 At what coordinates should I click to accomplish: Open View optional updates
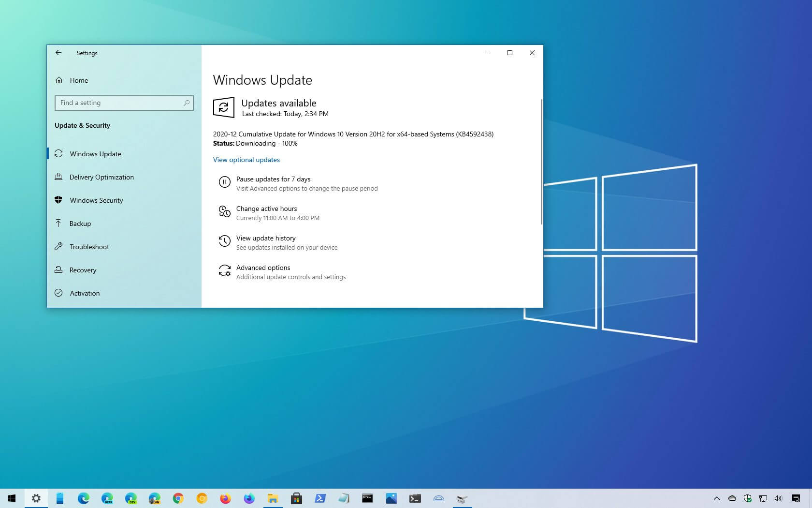[x=246, y=160]
